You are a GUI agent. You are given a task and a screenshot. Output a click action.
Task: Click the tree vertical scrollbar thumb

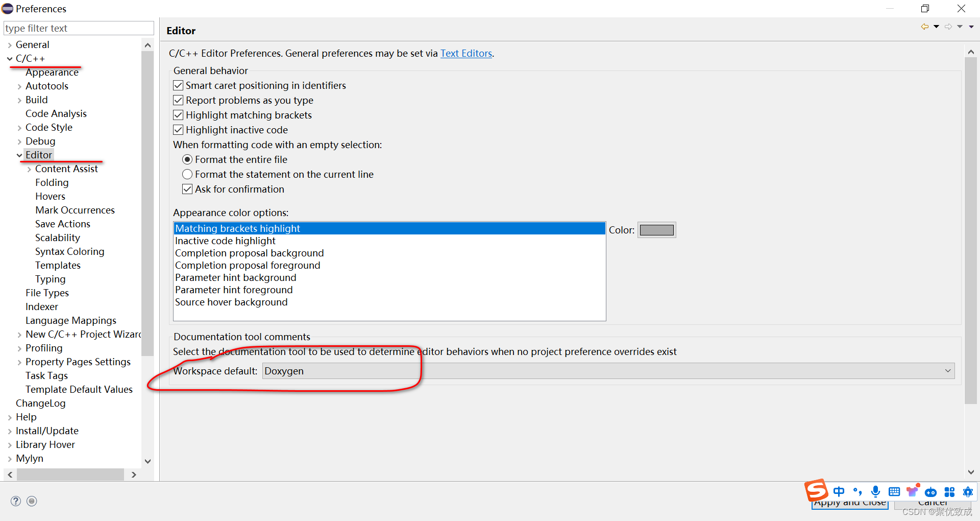click(148, 202)
